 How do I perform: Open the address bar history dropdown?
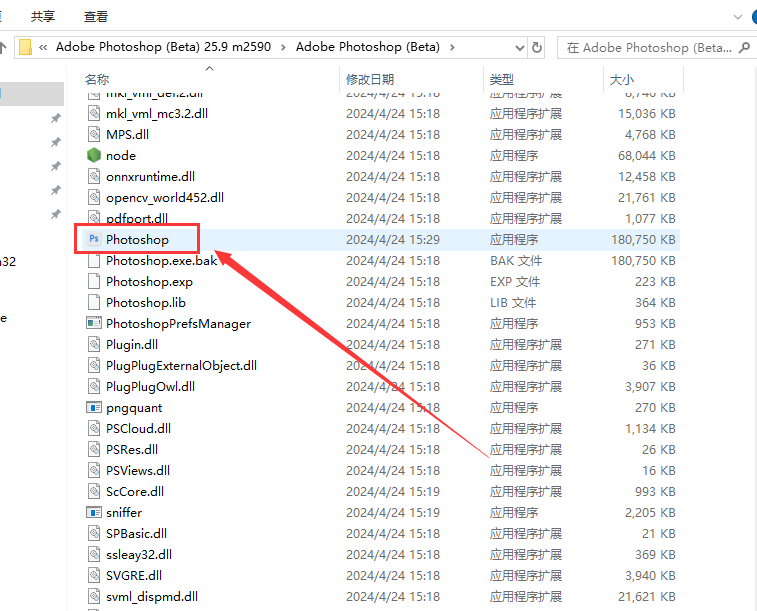coord(519,48)
